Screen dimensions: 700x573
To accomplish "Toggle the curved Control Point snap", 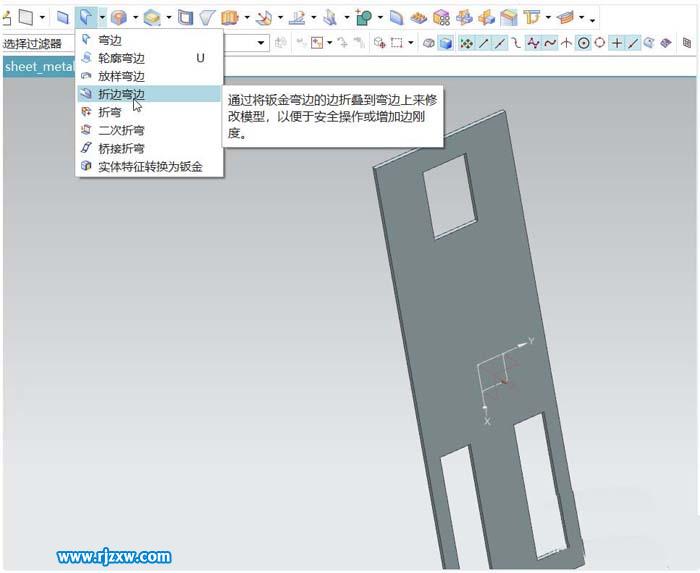I will 517,43.
